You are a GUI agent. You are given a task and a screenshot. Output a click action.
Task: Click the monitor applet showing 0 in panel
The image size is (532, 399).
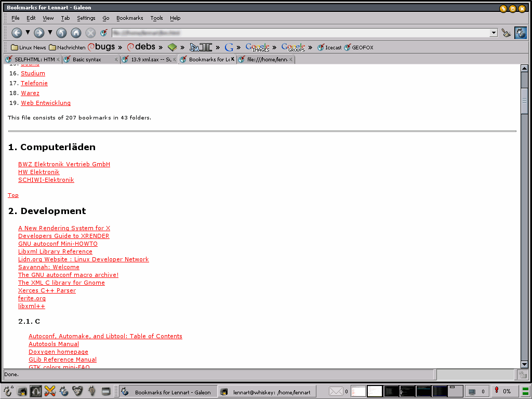476,392
